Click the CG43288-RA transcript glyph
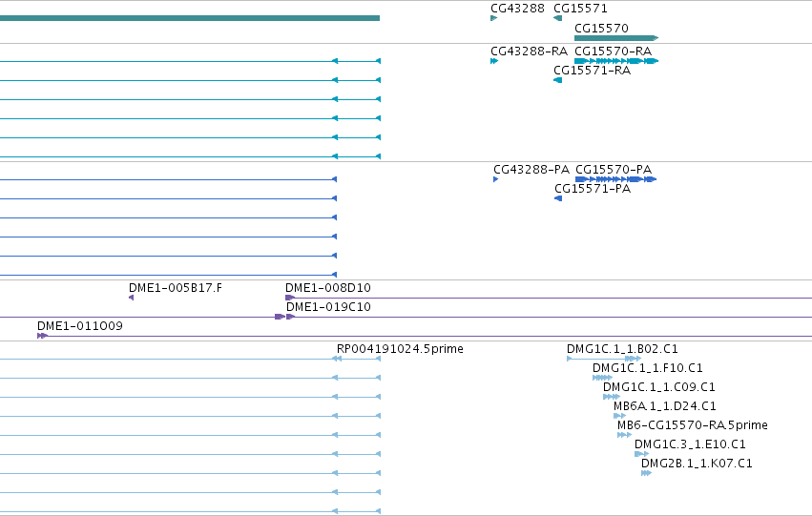812x516 pixels. tap(494, 61)
